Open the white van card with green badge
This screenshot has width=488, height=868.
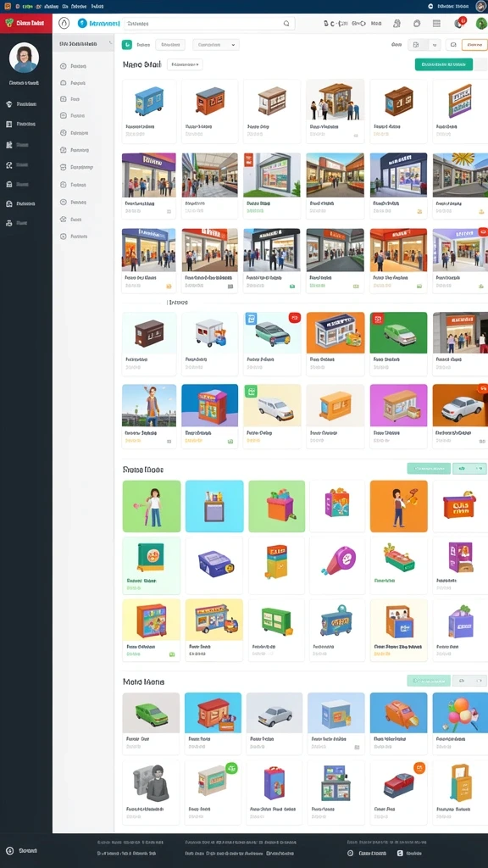pos(273,416)
